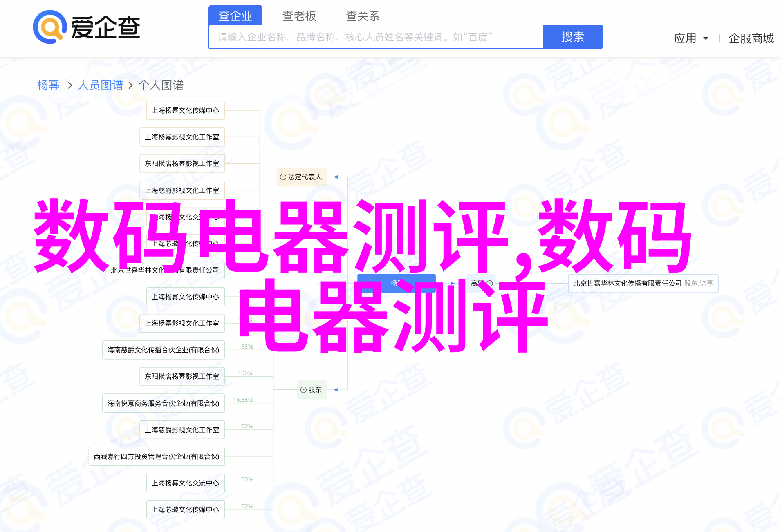
Task: Open the 应用 dropdown arrow
Action: pyautogui.click(x=706, y=38)
